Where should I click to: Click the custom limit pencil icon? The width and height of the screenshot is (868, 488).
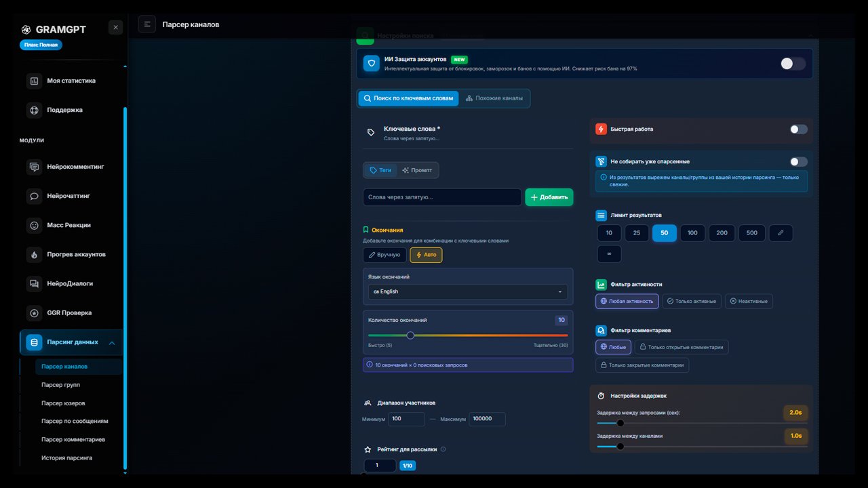[781, 233]
